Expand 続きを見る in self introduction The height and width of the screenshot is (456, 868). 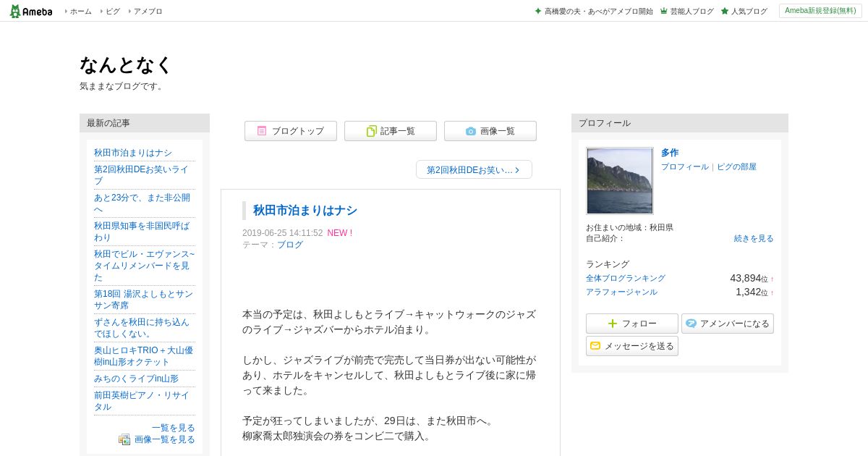click(754, 238)
